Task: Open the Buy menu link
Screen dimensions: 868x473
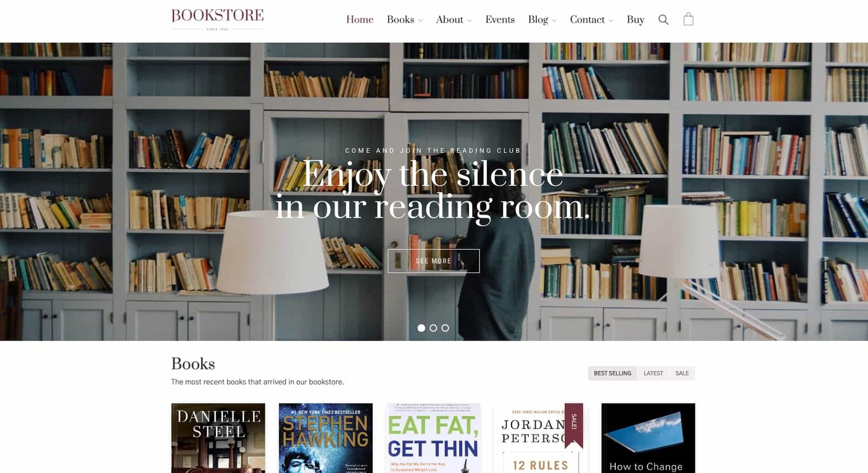Action: (x=635, y=20)
